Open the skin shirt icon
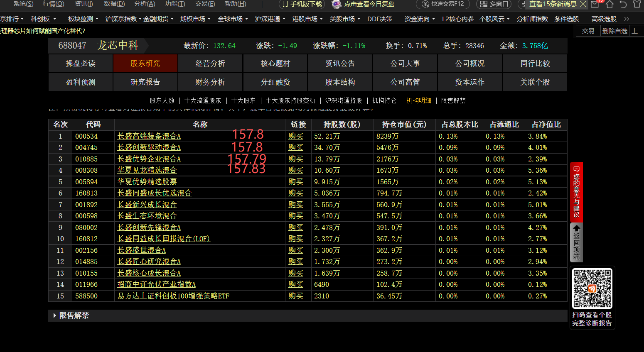 (x=637, y=4)
